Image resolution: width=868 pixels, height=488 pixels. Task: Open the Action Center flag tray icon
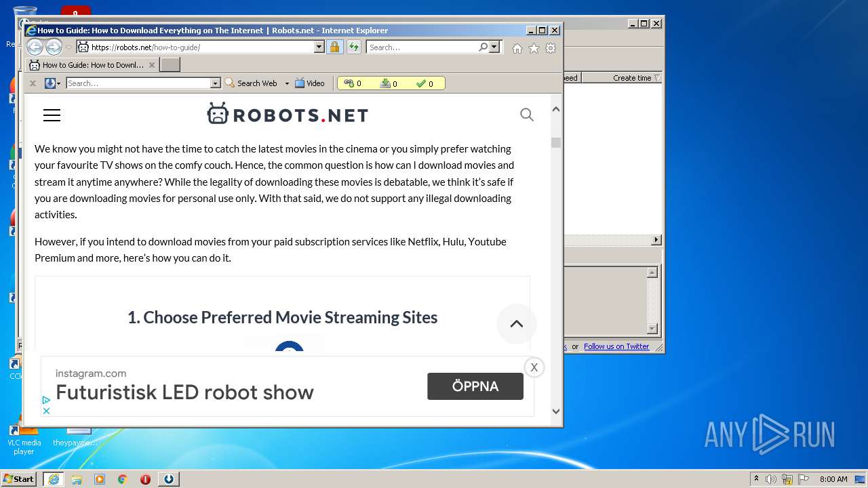804,479
